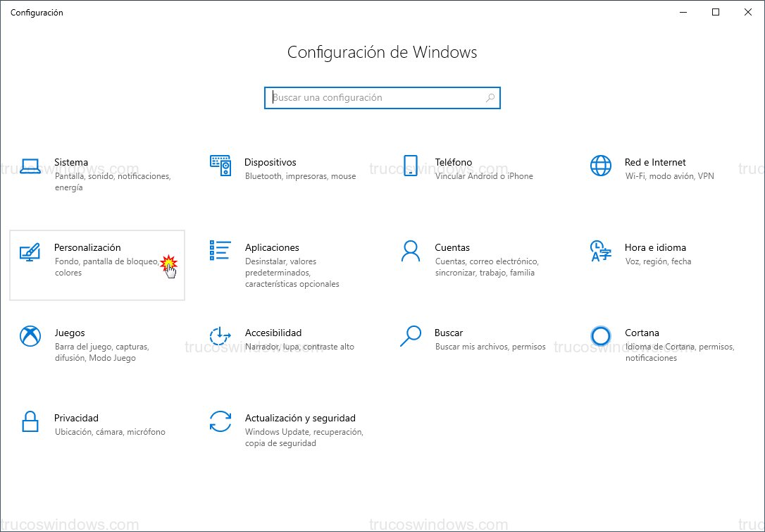Image resolution: width=765 pixels, height=532 pixels.
Task: Open Red e Internet via the globe icon
Action: coord(600,167)
